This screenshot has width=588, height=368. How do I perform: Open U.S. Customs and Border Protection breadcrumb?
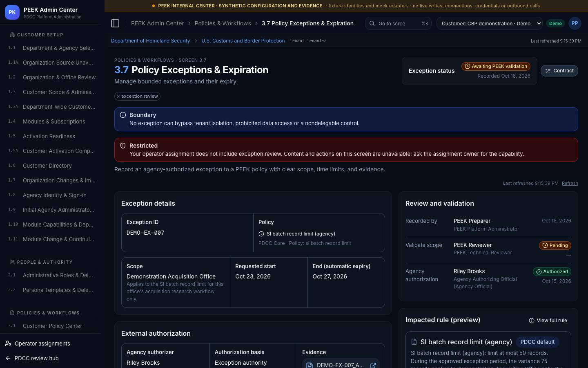243,41
